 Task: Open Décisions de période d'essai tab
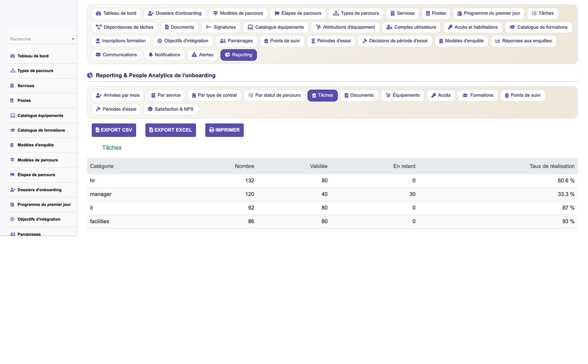tap(395, 41)
